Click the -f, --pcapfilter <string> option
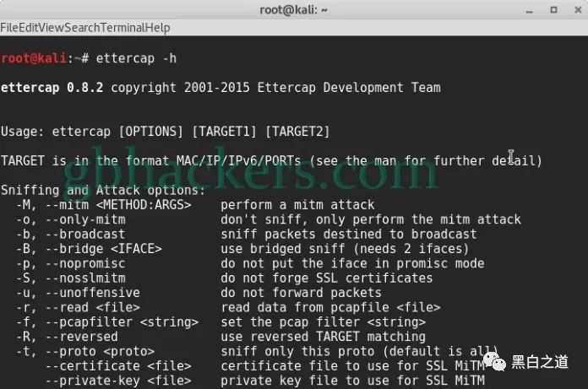Viewport: 588px width, 389px height. click(107, 322)
